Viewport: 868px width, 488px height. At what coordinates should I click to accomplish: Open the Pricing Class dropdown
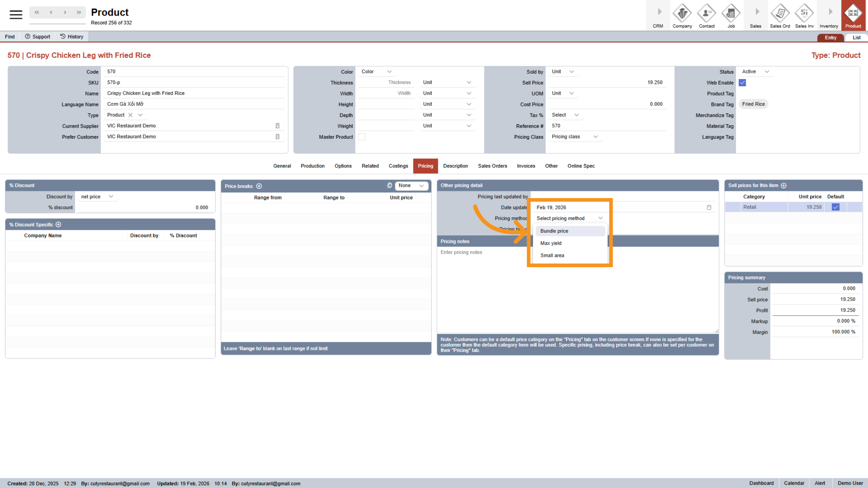tap(574, 137)
